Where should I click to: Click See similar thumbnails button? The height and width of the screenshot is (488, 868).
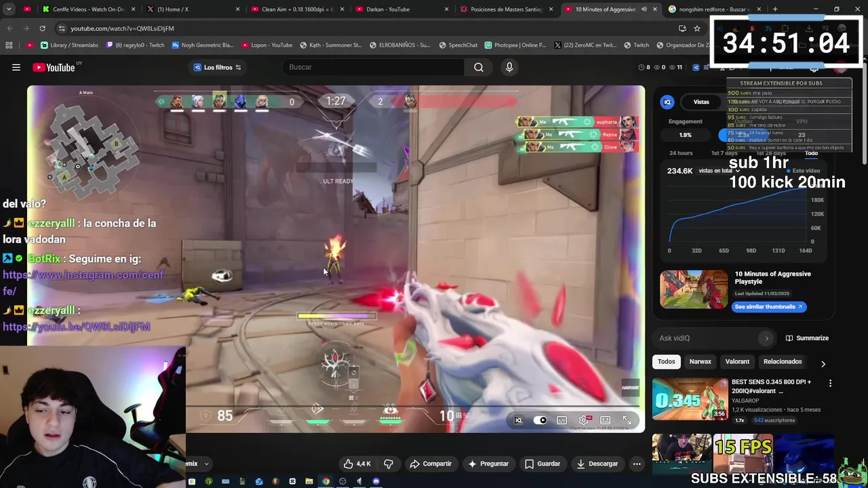coord(768,306)
